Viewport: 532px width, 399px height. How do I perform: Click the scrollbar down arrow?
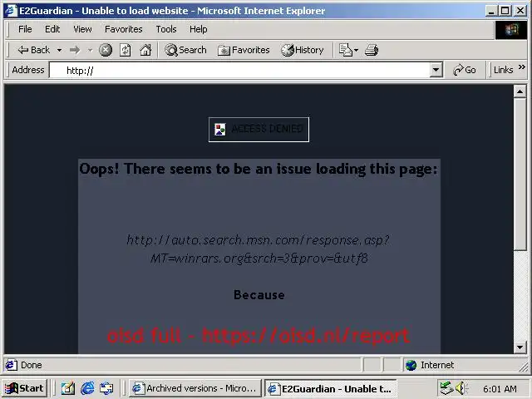click(x=520, y=347)
